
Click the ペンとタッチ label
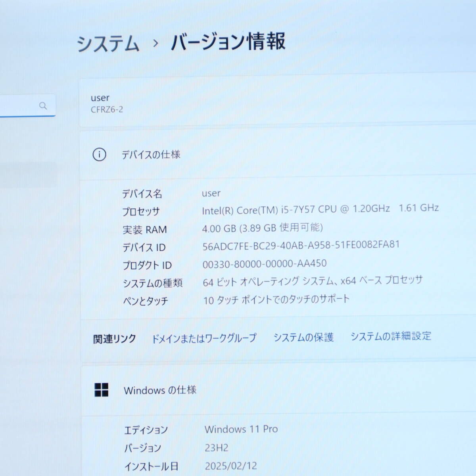tap(146, 301)
